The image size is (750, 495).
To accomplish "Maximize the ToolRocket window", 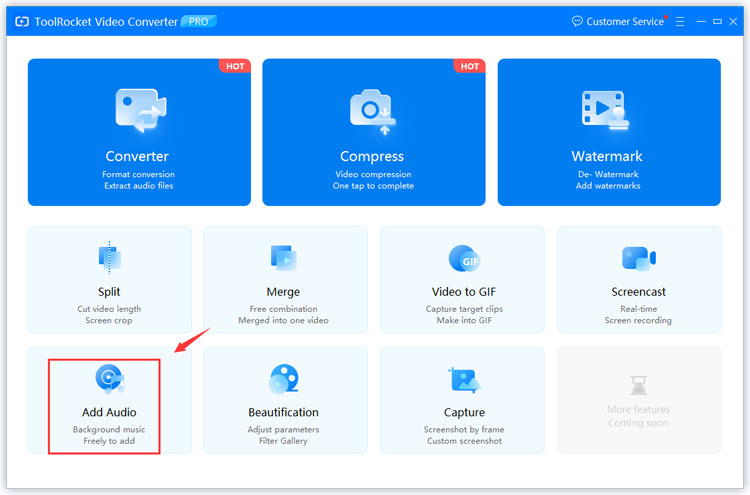I will (717, 22).
